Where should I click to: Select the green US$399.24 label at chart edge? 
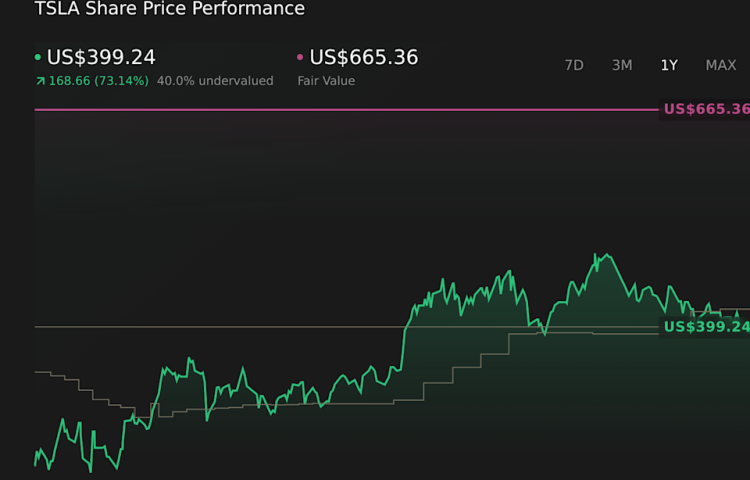pos(706,327)
